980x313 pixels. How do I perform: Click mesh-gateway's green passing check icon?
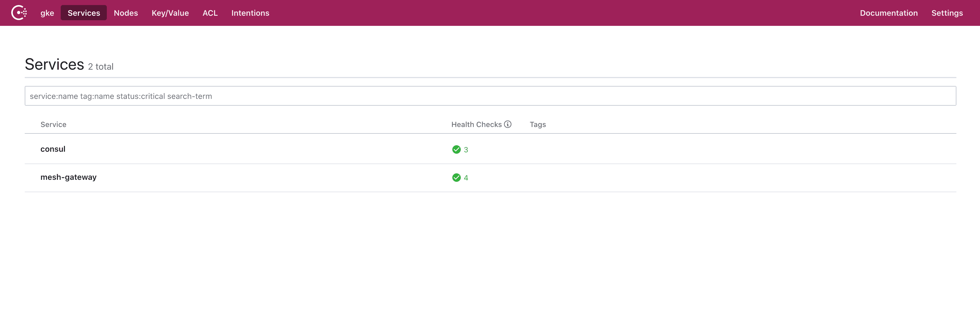(456, 178)
